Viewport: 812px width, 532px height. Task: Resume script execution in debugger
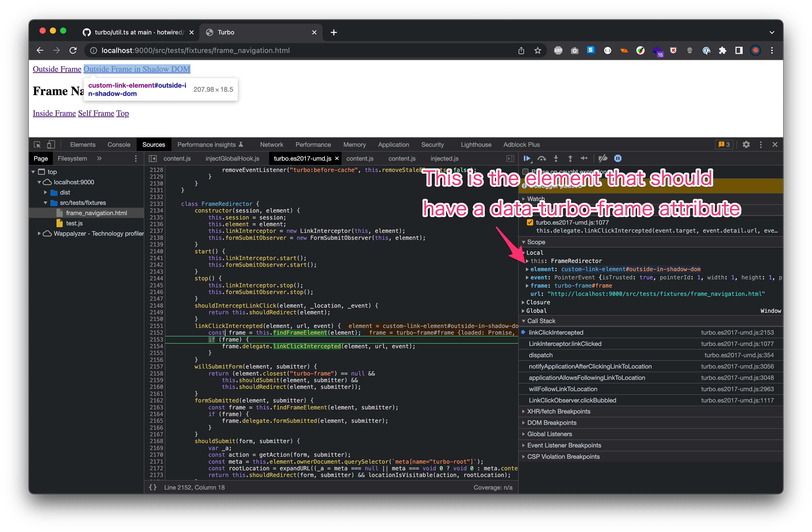click(527, 158)
